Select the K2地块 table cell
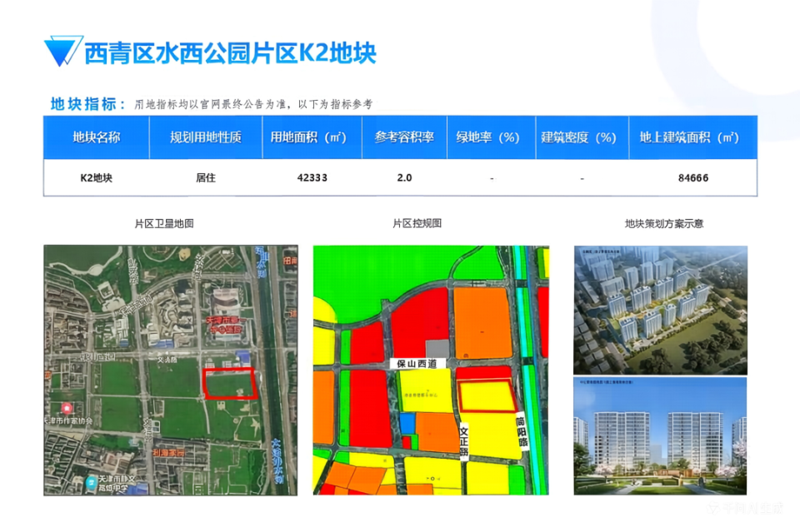This screenshot has width=800, height=532. click(97, 178)
